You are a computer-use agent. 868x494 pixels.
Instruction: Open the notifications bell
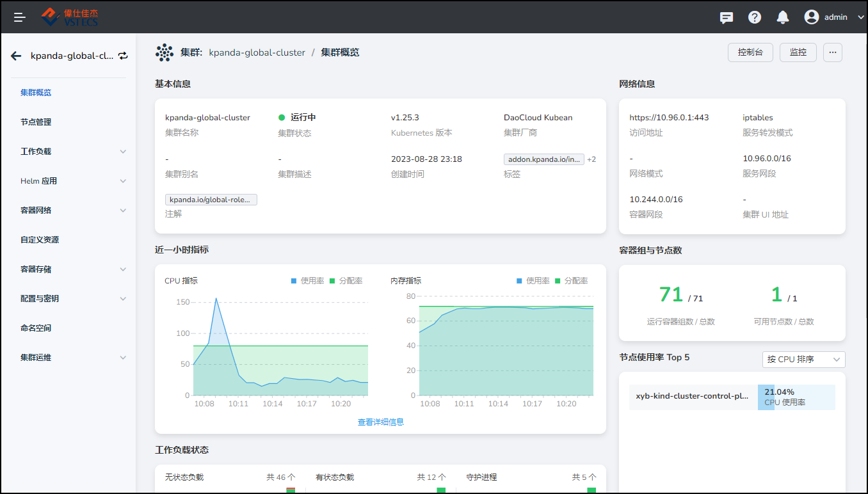(x=783, y=17)
